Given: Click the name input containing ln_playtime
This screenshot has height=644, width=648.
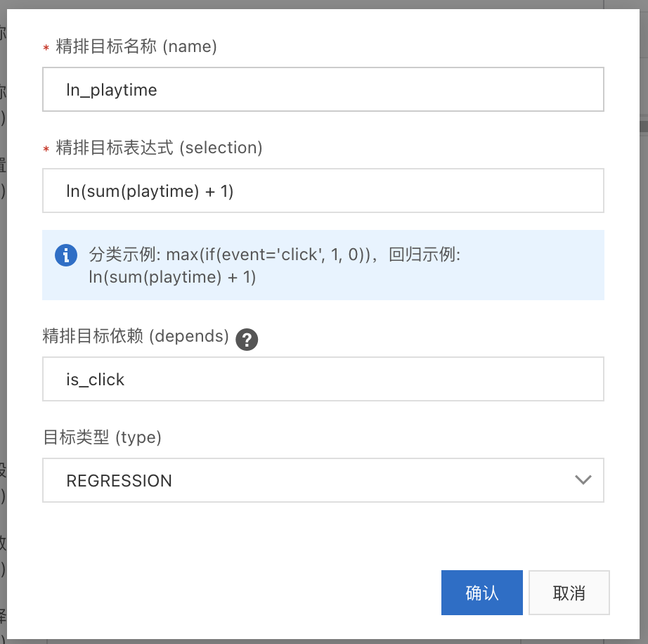Looking at the screenshot, I should 323,89.
